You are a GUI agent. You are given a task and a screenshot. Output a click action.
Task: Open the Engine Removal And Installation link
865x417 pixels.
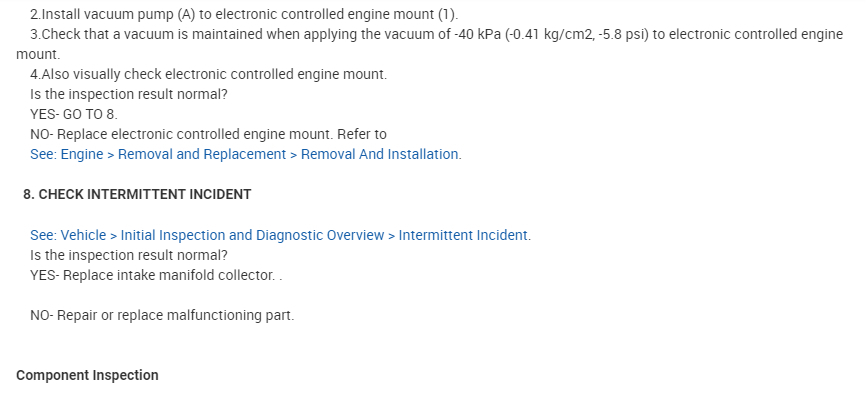[x=380, y=154]
